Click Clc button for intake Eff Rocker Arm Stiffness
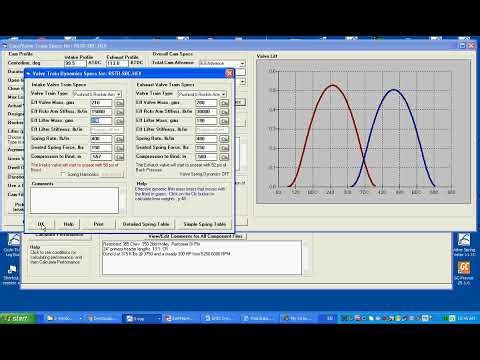Image resolution: width=480 pixels, height=360 pixels. [x=119, y=112]
